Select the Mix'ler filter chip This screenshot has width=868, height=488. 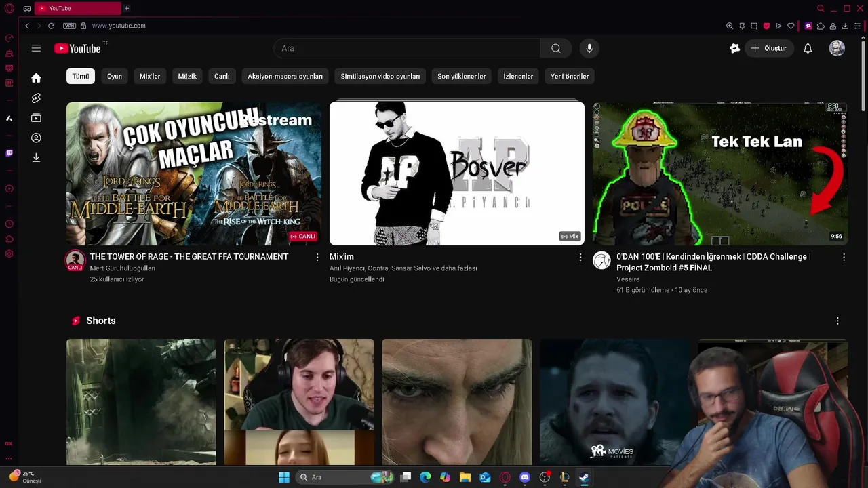(x=150, y=76)
